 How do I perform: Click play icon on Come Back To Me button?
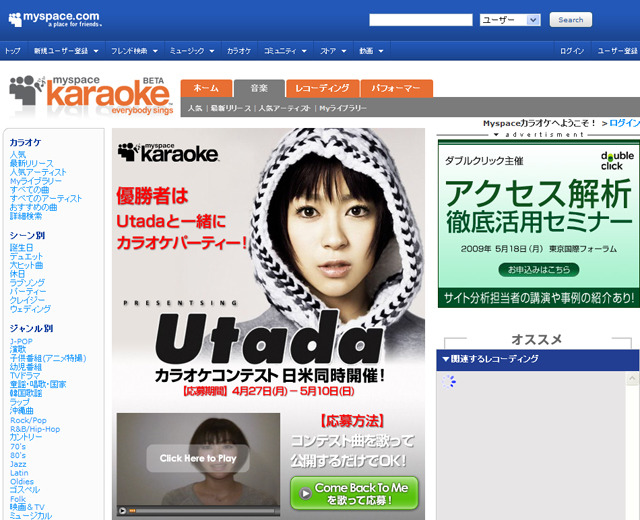tap(305, 493)
